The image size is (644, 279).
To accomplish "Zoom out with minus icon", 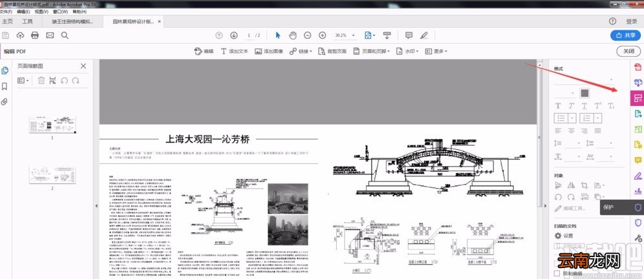I will (x=307, y=36).
